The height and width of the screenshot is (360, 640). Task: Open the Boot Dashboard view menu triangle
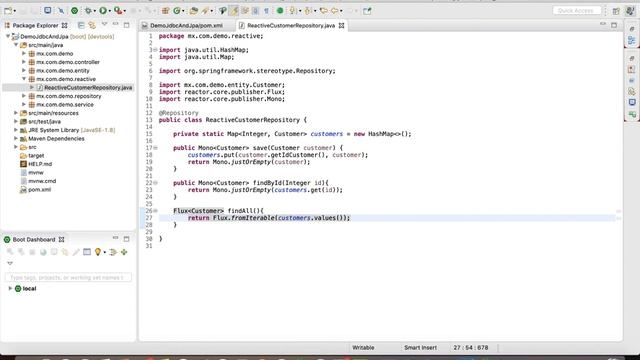(x=10, y=263)
